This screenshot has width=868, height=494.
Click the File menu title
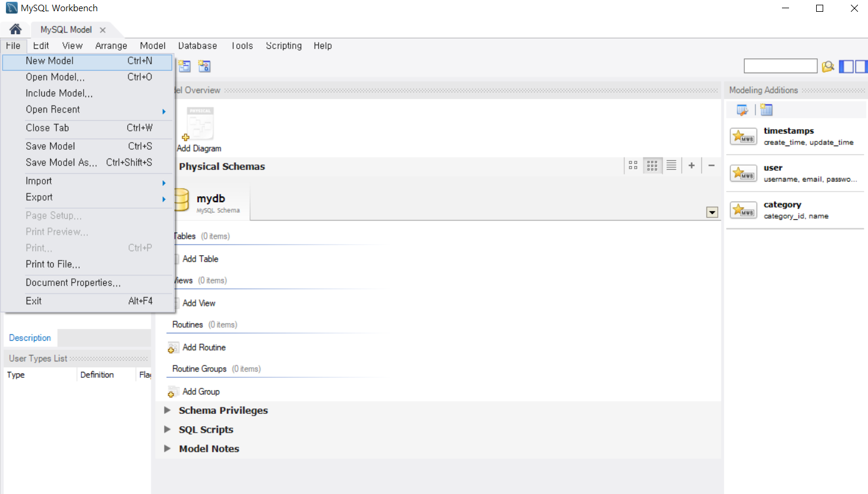coord(13,46)
